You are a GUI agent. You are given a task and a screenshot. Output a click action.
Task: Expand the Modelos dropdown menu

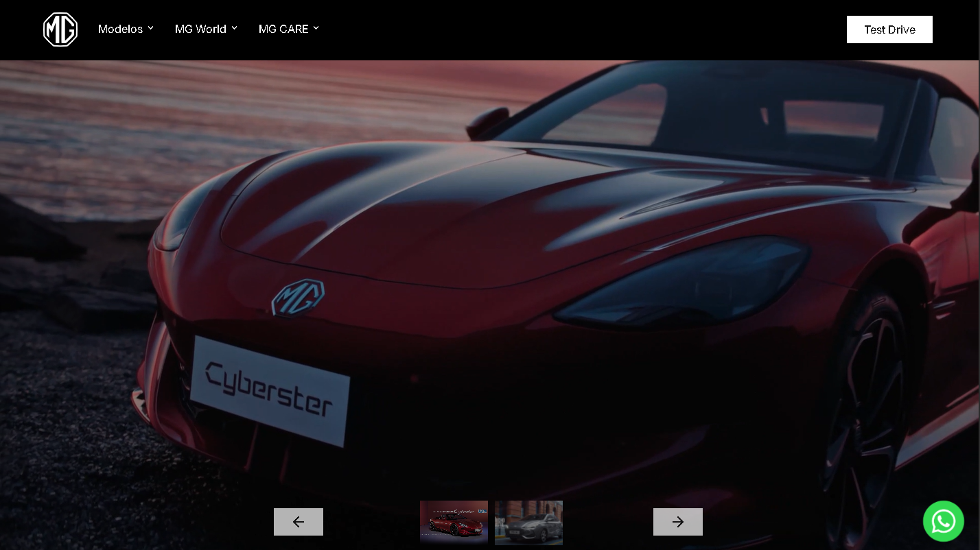126,29
